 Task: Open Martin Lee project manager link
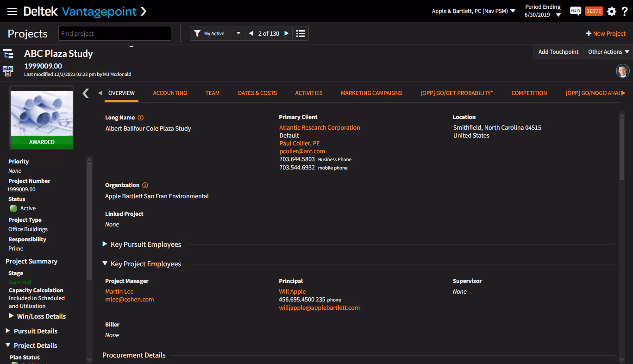click(x=119, y=291)
